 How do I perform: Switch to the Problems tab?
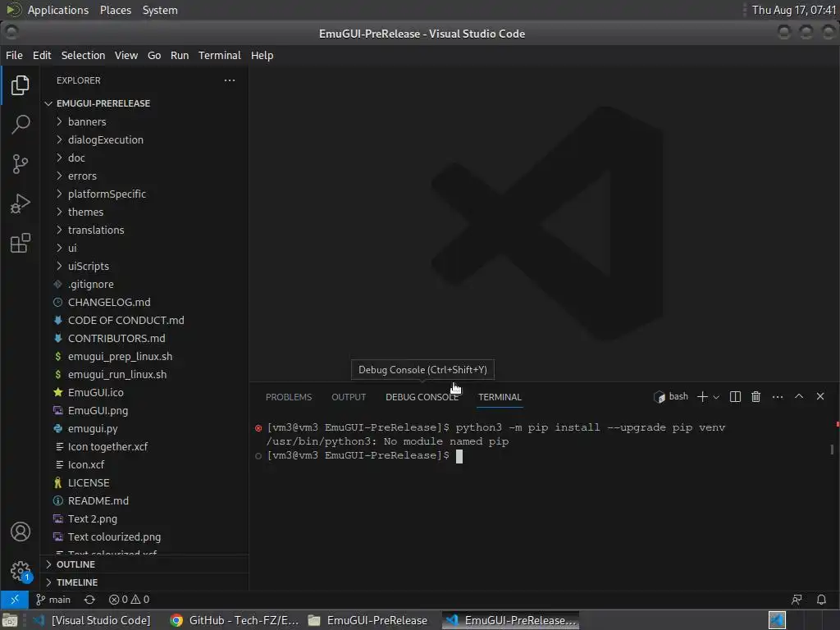[x=289, y=397]
